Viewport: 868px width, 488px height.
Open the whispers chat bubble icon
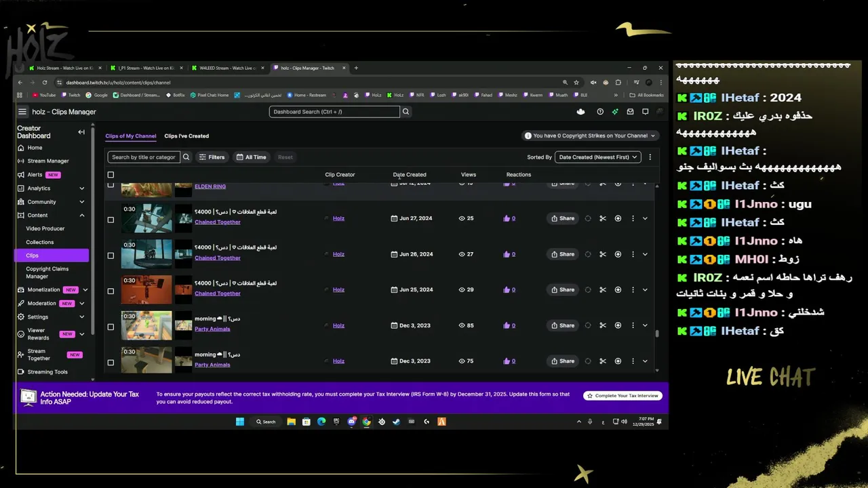pos(645,112)
